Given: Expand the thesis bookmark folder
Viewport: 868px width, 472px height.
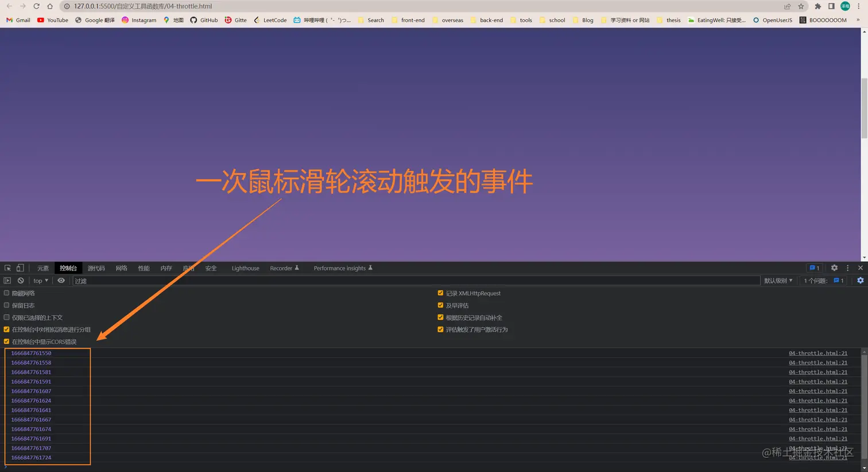Looking at the screenshot, I should coord(668,20).
